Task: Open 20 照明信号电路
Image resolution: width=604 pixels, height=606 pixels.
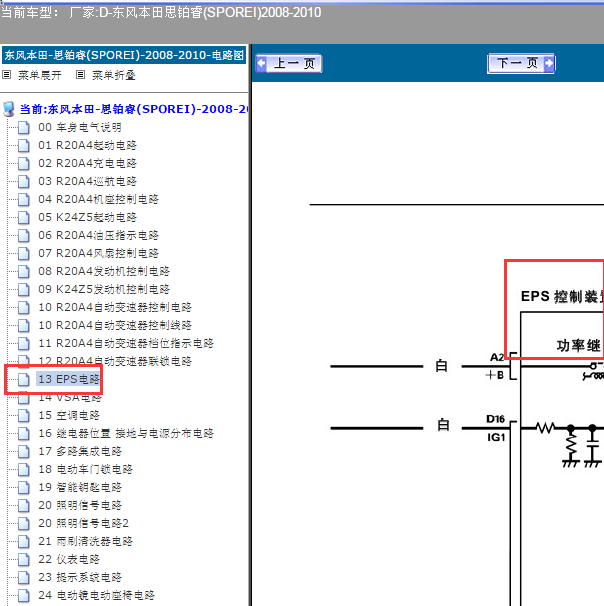Action: (80, 505)
